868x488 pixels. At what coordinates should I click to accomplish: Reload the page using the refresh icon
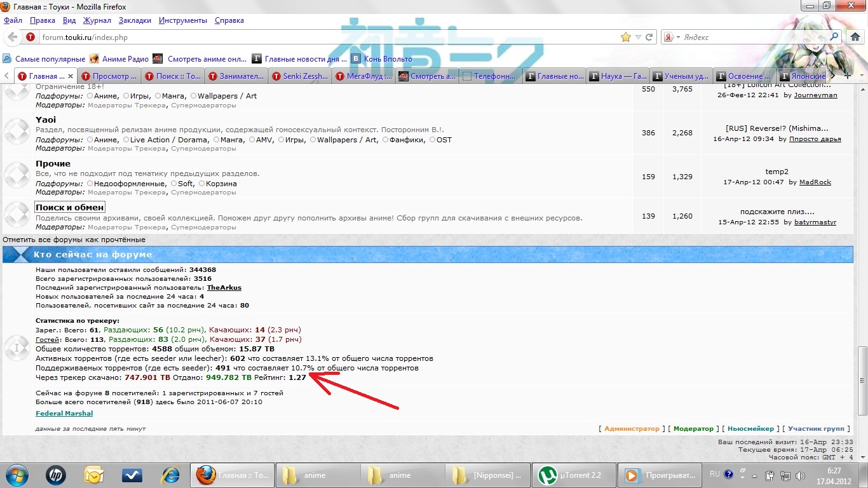point(649,37)
